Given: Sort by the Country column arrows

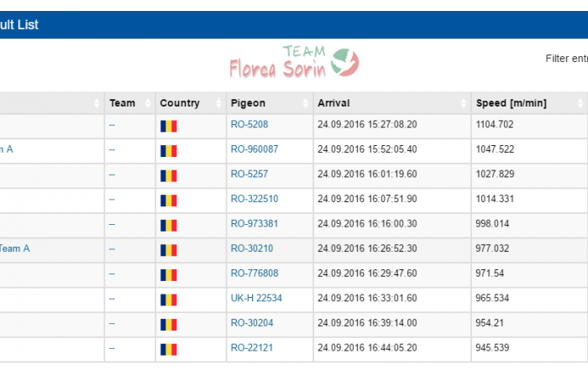Looking at the screenshot, I should tap(218, 103).
